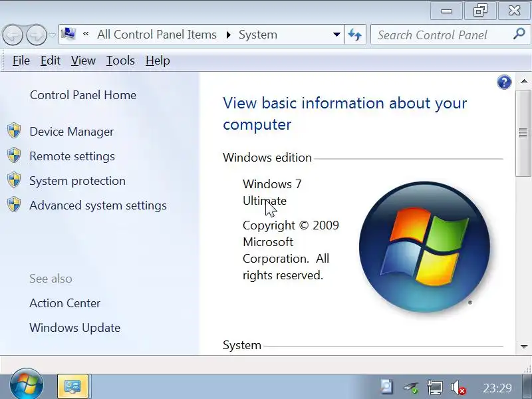Click the vertical scrollbar thumb
The width and height of the screenshot is (532, 399).
click(524, 133)
